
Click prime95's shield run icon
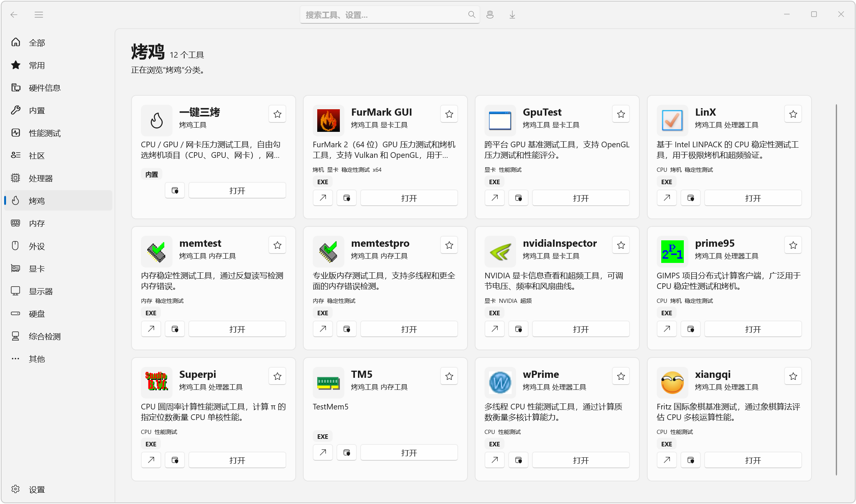[691, 329]
